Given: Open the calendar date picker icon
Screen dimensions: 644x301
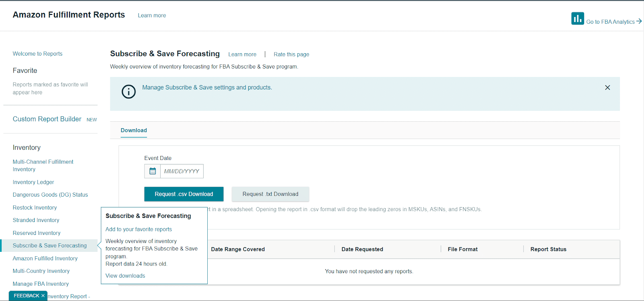Looking at the screenshot, I should (x=153, y=171).
